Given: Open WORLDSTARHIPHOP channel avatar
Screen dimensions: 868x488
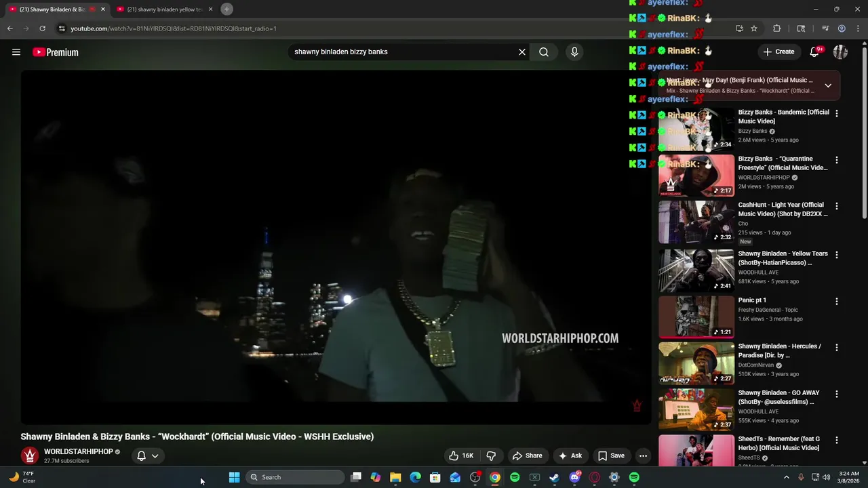Looking at the screenshot, I should coord(29,455).
